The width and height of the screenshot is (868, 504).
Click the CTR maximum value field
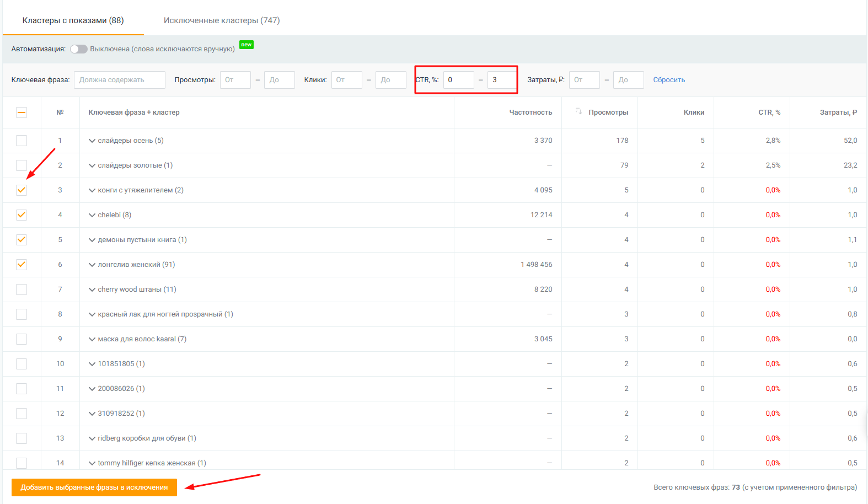(x=501, y=80)
